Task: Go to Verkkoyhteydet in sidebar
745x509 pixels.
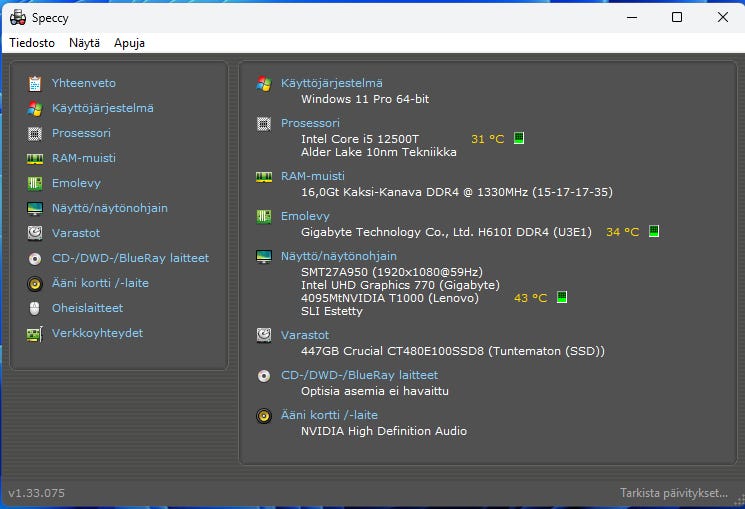Action: click(x=97, y=333)
